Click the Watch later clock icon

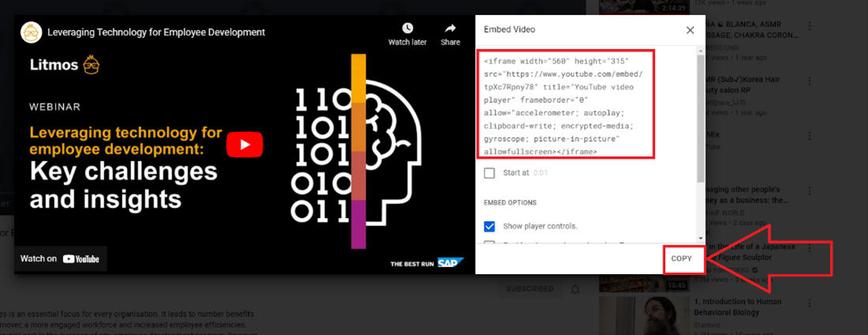[x=407, y=28]
